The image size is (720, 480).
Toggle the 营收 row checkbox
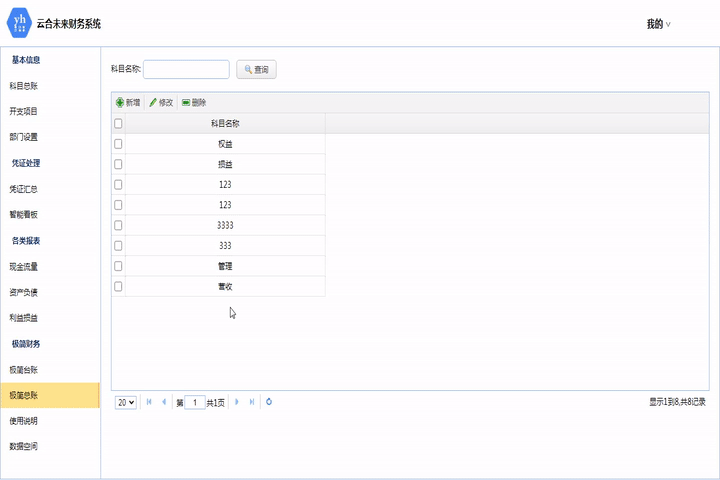pyautogui.click(x=118, y=287)
